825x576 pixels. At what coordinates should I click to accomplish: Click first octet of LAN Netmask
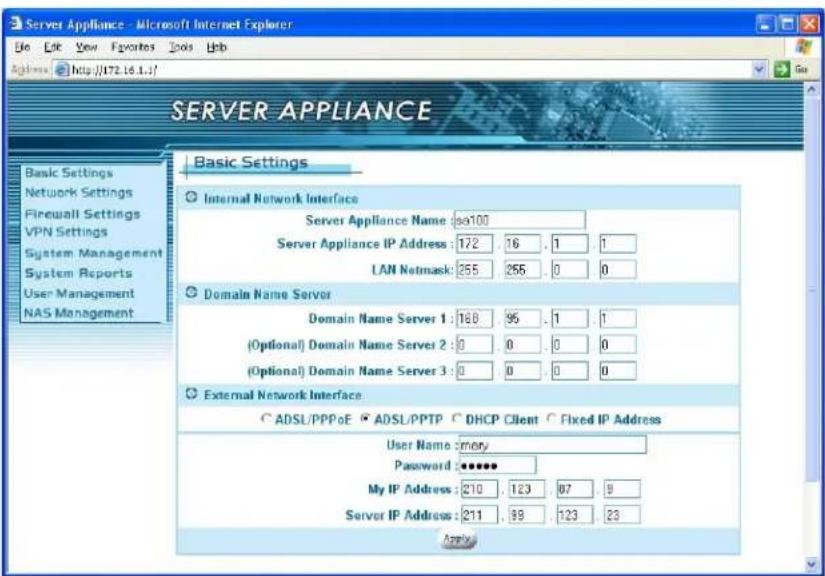(x=475, y=269)
